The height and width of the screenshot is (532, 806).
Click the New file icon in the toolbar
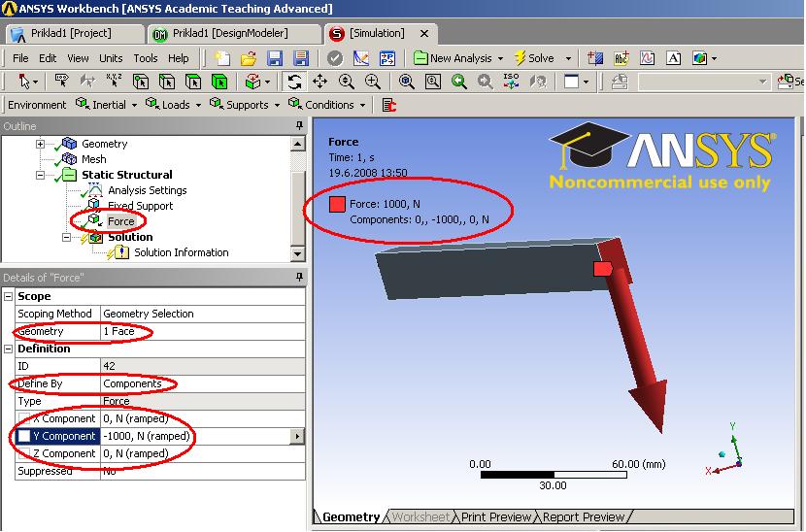[222, 58]
